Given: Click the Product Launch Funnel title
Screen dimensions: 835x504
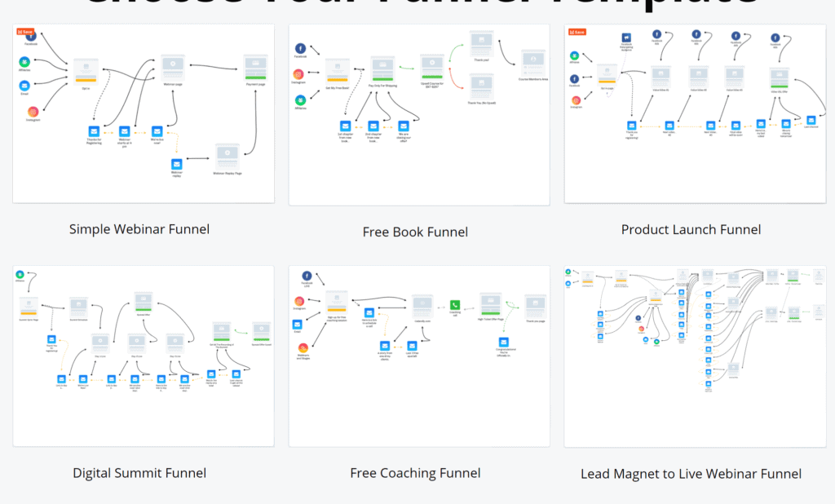Looking at the screenshot, I should (x=691, y=230).
